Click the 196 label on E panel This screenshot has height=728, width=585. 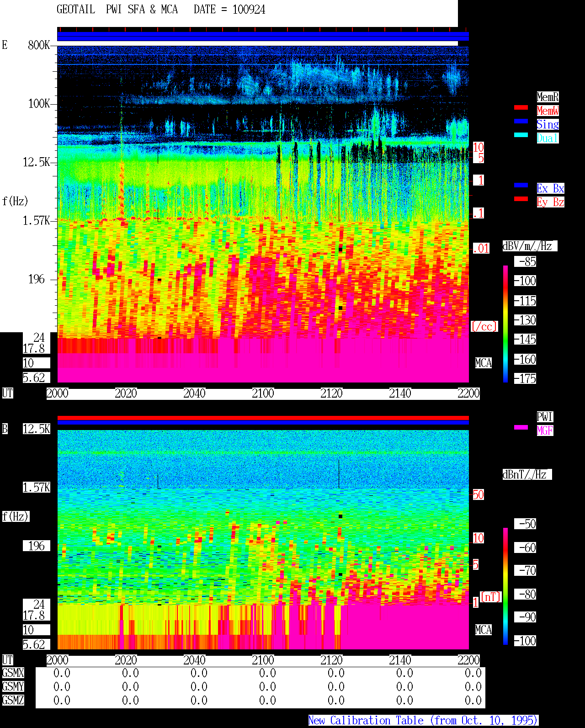pyautogui.click(x=37, y=279)
